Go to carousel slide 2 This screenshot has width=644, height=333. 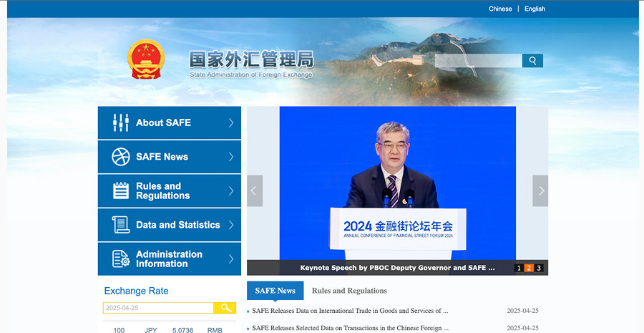[529, 268]
